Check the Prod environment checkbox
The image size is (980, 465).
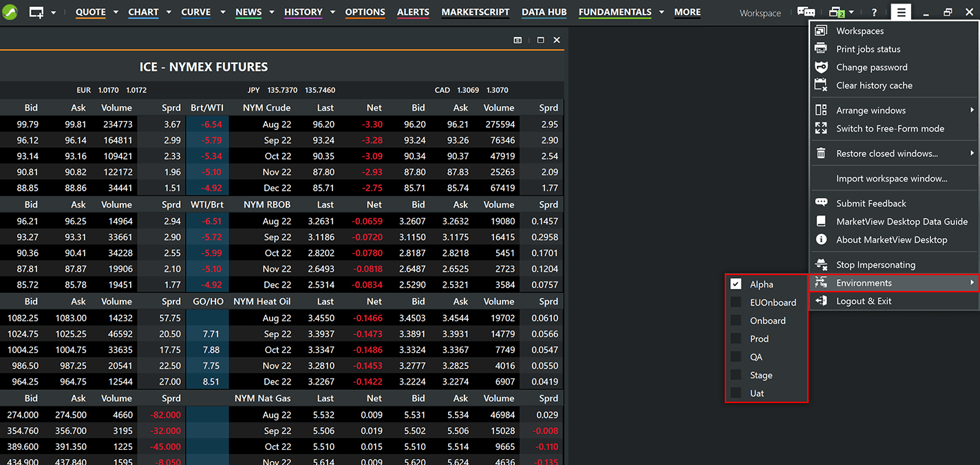(x=736, y=338)
